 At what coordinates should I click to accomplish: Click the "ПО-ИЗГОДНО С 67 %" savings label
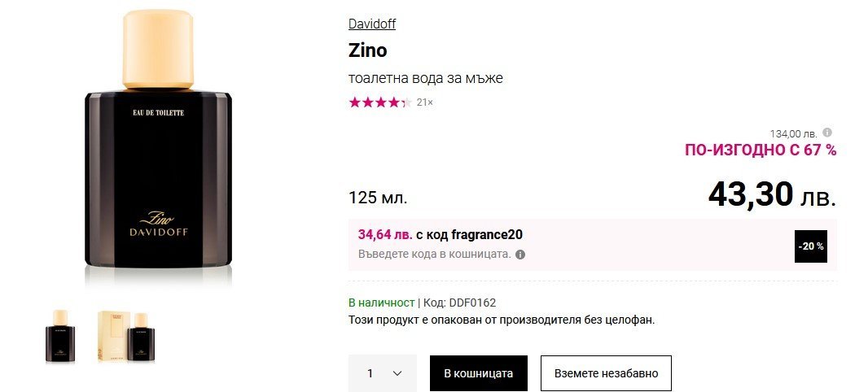click(x=760, y=150)
